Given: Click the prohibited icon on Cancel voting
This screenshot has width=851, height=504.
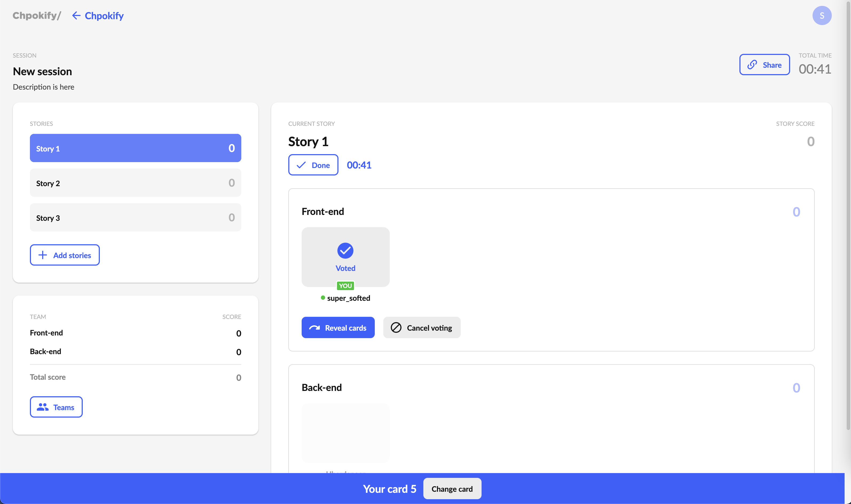Looking at the screenshot, I should click(396, 328).
